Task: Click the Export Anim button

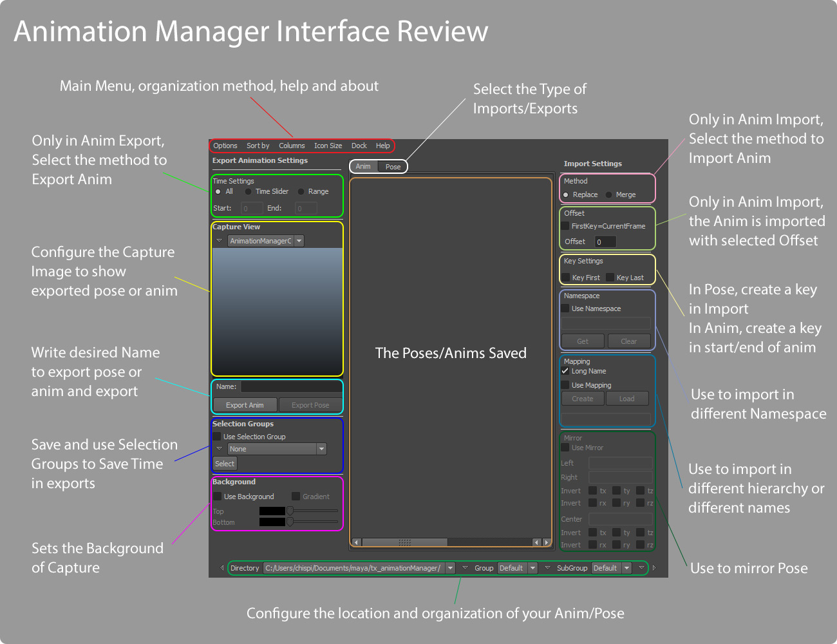Action: click(245, 405)
